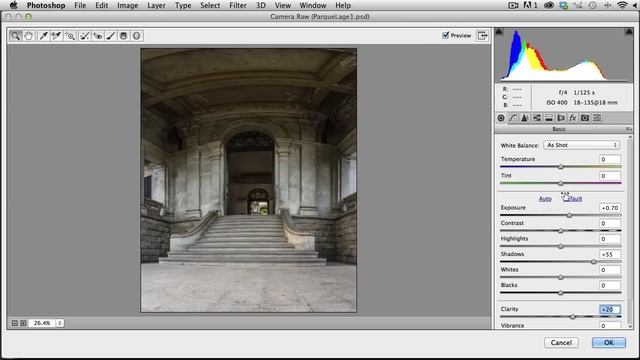Open the Camera Calibration panel icon

(585, 118)
